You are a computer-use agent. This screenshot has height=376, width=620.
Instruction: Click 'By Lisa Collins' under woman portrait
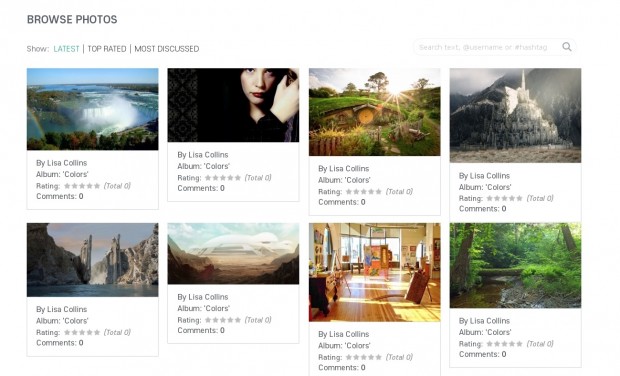tap(202, 155)
